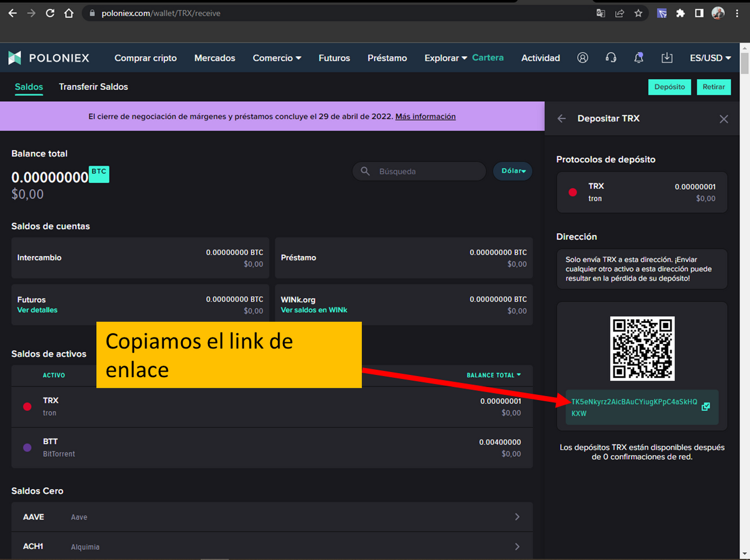Viewport: 750px width, 560px height.
Task: Open Ver saldos en WINk link
Action: [x=314, y=310]
